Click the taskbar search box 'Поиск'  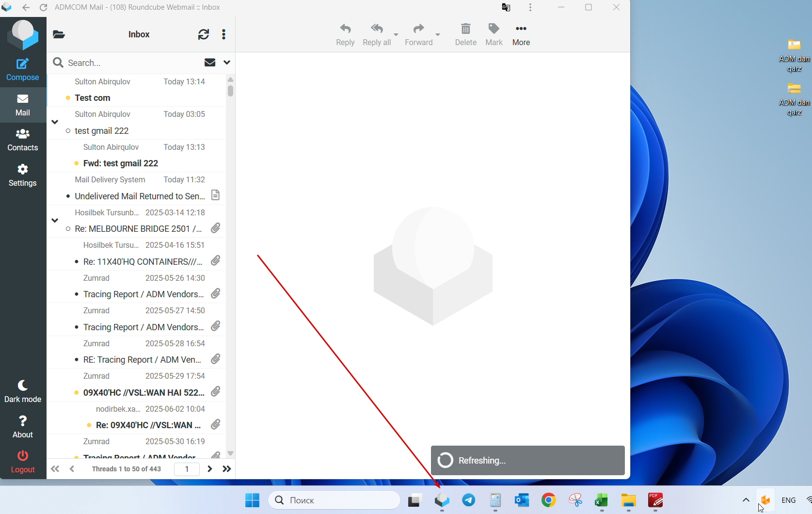(334, 500)
